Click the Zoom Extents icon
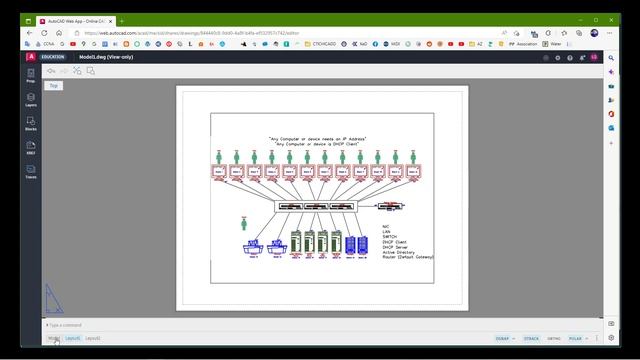The image size is (640, 360). pyautogui.click(x=77, y=71)
